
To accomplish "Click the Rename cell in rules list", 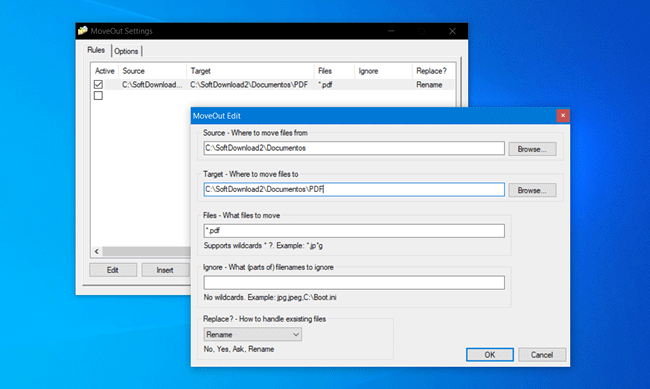I will coord(429,85).
